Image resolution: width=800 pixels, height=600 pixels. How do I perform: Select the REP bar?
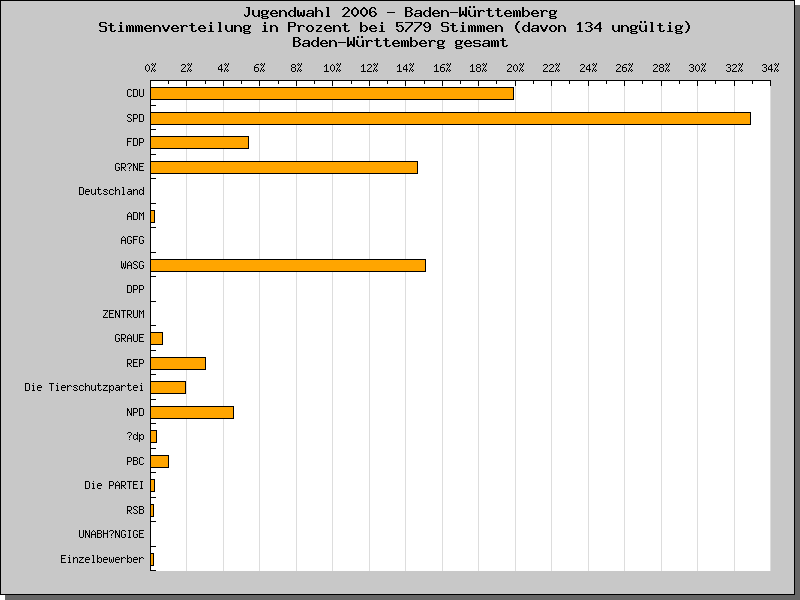pos(178,363)
